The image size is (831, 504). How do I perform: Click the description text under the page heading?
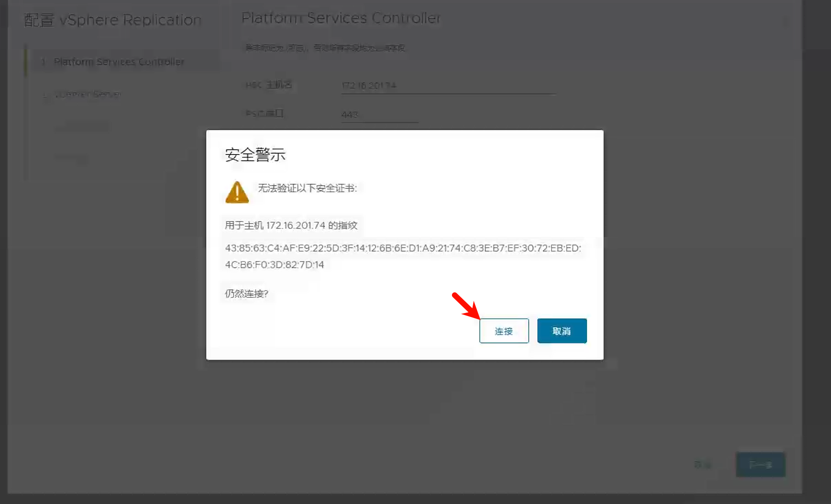325,48
